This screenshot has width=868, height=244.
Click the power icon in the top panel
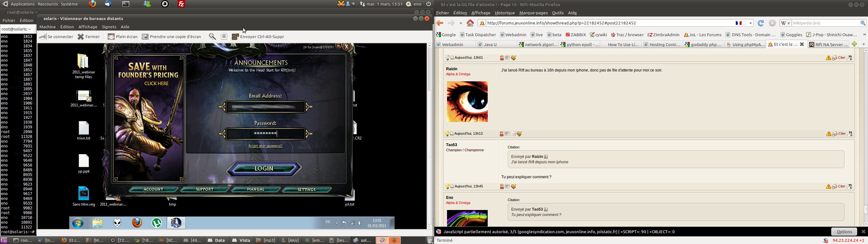(429, 4)
